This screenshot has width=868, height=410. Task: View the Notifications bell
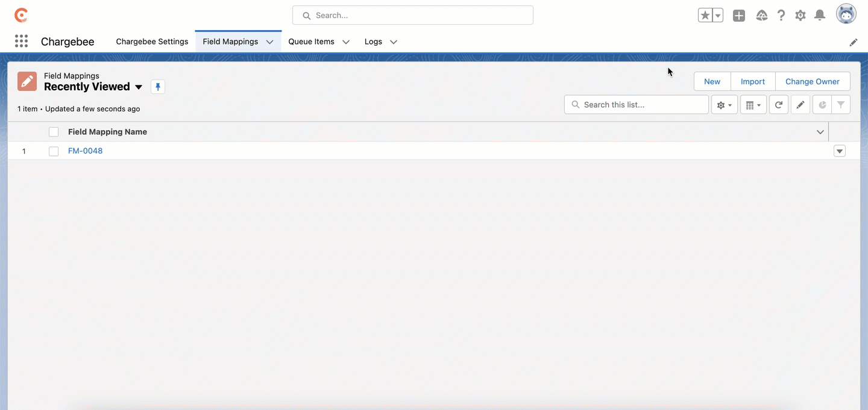tap(820, 16)
